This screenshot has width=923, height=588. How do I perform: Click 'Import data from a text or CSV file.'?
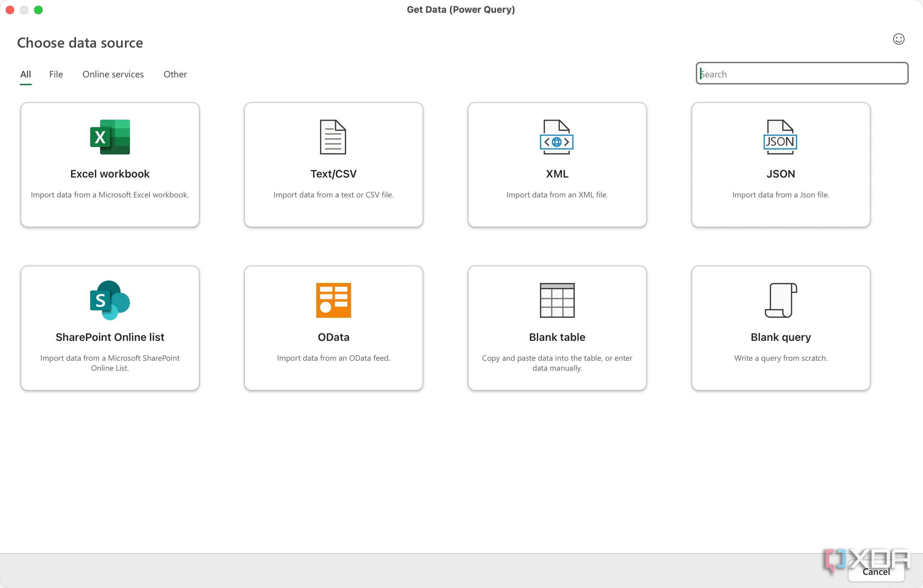click(x=333, y=195)
